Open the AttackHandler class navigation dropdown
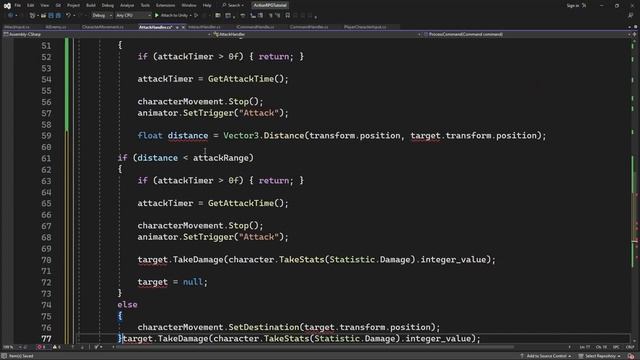This screenshot has width=640, height=360. point(317,35)
